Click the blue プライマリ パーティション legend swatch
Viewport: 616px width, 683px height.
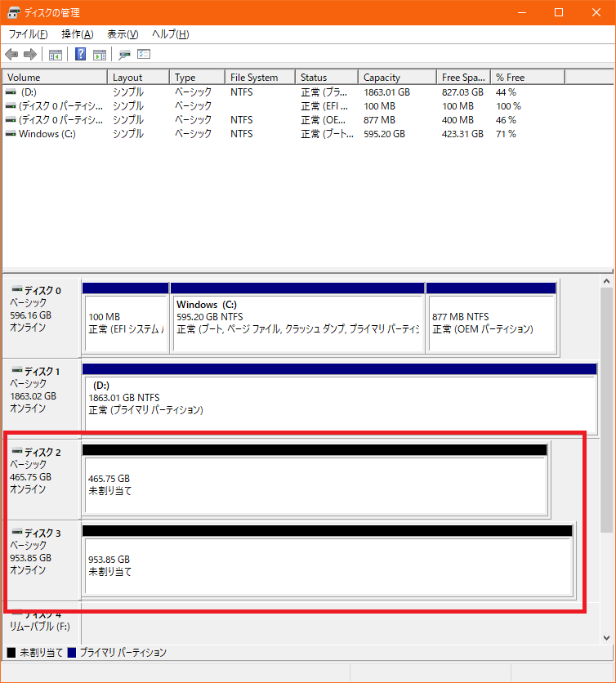[72, 653]
